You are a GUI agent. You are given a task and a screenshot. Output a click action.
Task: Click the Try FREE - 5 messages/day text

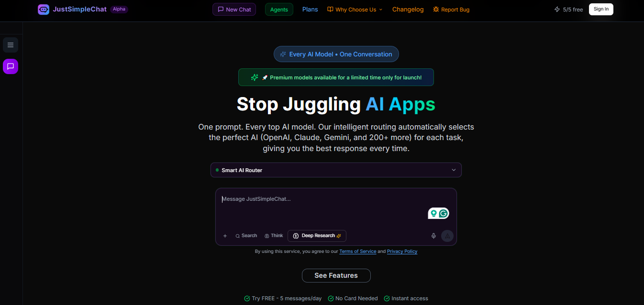(x=287, y=298)
